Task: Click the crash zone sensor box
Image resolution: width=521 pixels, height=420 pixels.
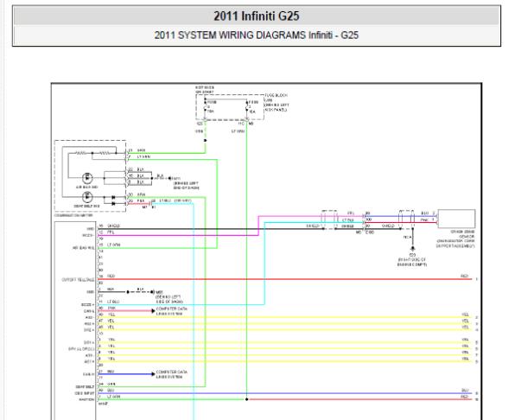Action: (456, 219)
